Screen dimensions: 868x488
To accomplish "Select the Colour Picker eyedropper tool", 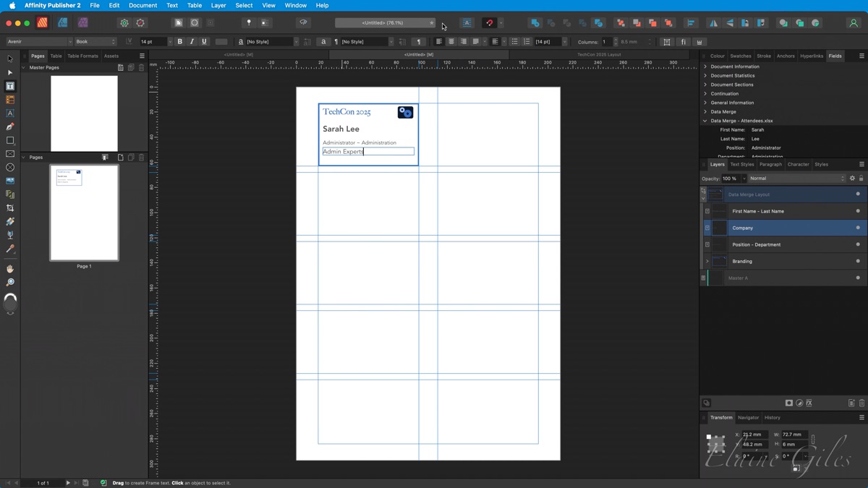I will tap(10, 249).
